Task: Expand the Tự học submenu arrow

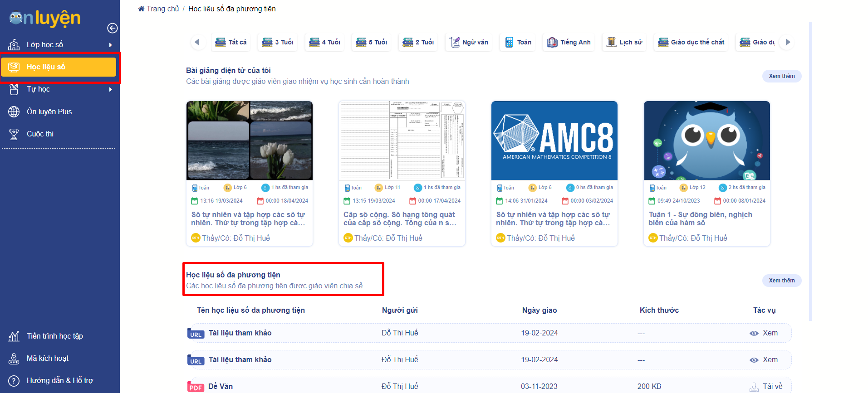Action: [110, 89]
